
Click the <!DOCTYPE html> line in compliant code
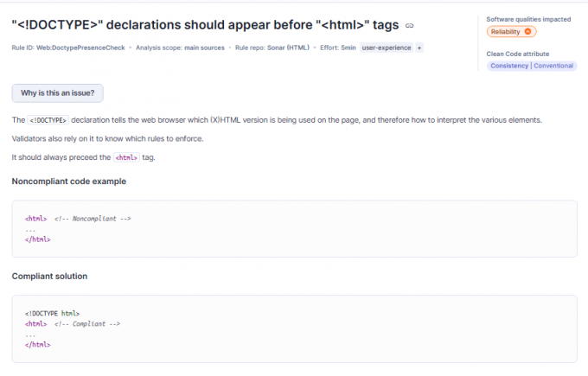pos(53,313)
